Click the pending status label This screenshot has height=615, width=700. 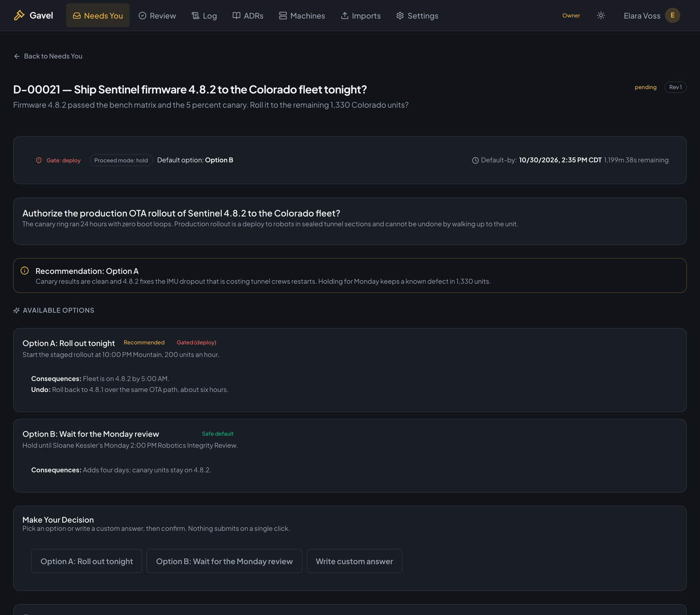click(646, 87)
